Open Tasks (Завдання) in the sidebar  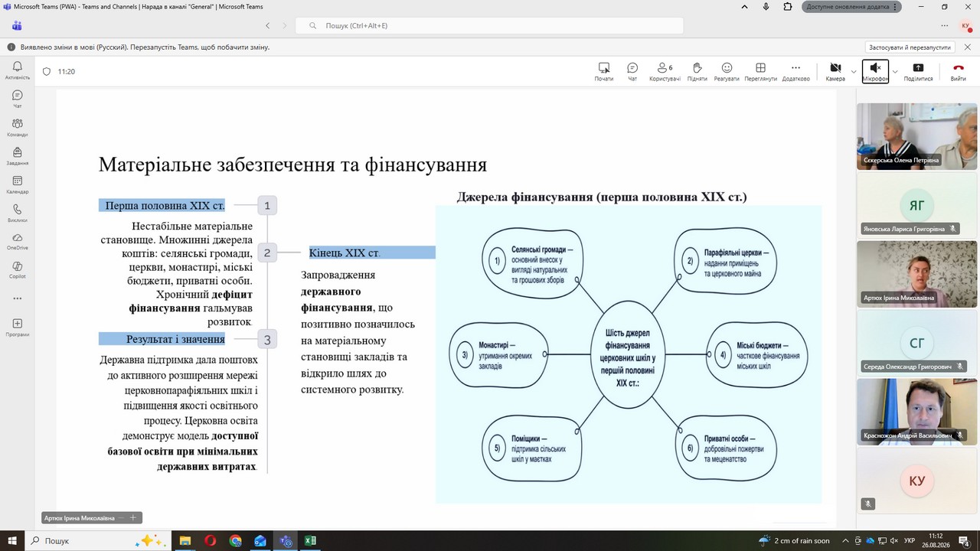tap(17, 155)
